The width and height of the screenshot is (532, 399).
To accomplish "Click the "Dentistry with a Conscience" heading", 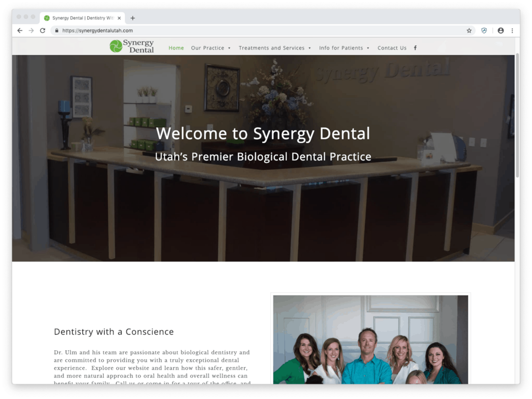I will (x=114, y=332).
